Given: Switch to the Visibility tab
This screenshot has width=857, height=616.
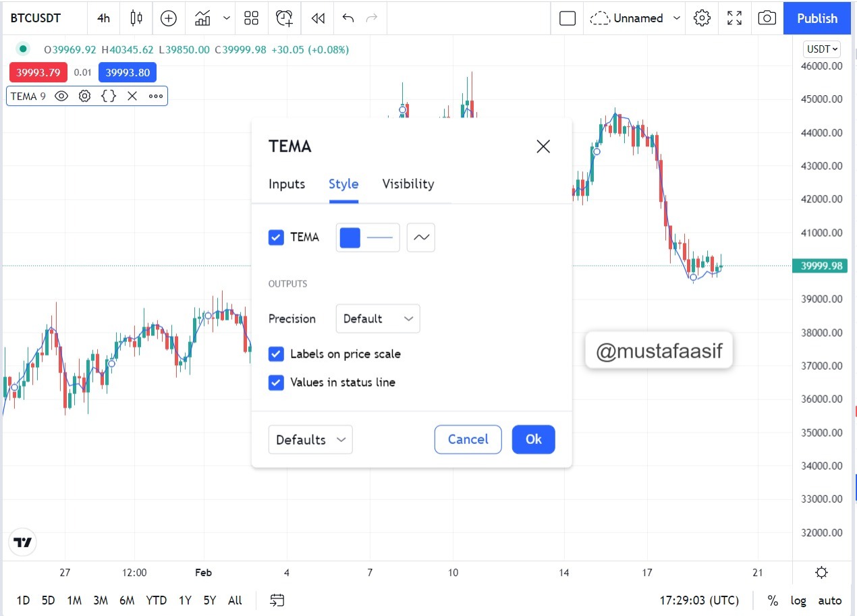Looking at the screenshot, I should pyautogui.click(x=408, y=184).
